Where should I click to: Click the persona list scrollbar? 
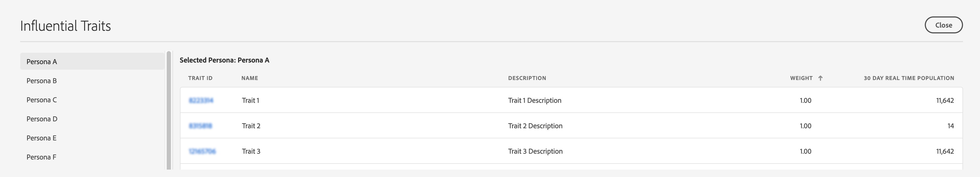tap(169, 110)
